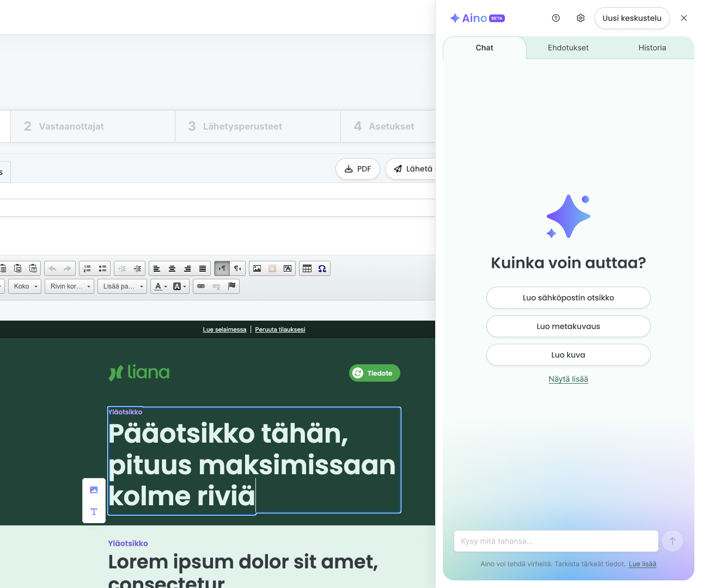
Task: Open the text color picker
Action: point(161,286)
